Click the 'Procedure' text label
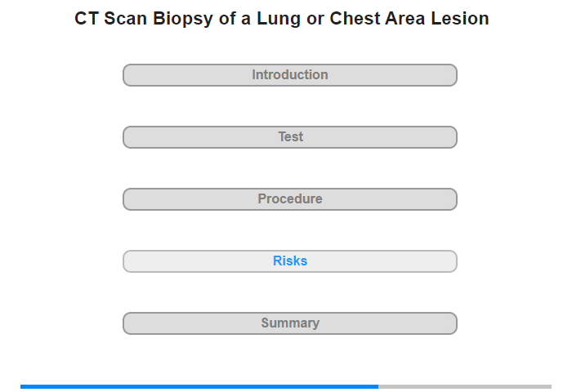572x392 pixels. point(290,199)
